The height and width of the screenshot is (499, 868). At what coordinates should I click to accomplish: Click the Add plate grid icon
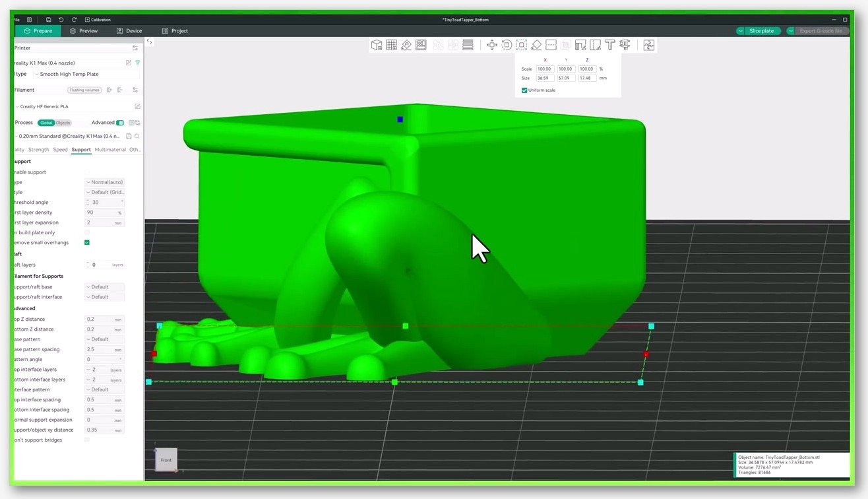[x=391, y=45]
